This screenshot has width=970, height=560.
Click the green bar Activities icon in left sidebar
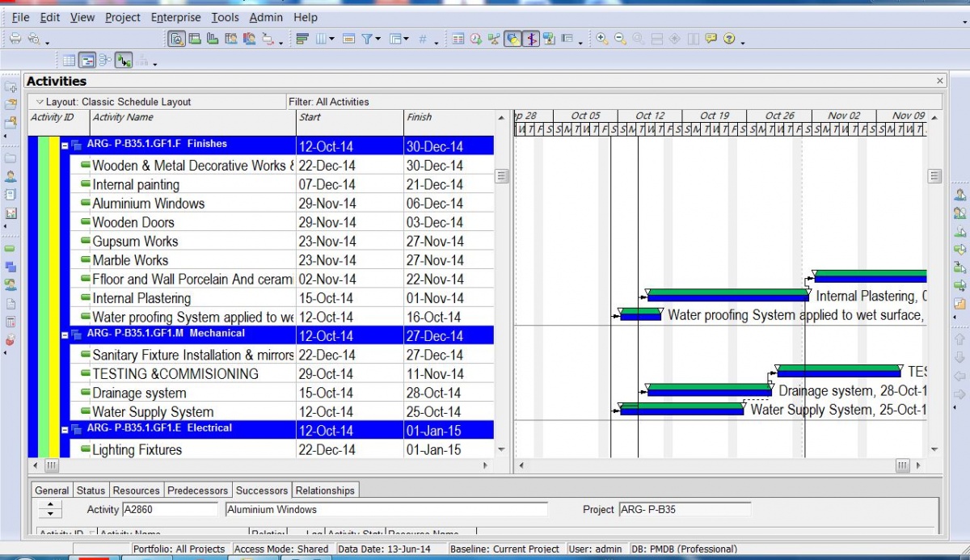10,249
